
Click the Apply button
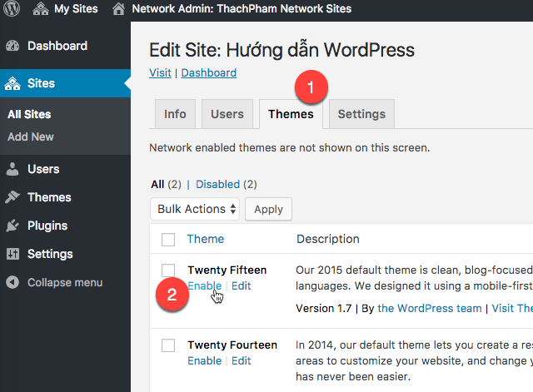(268, 209)
